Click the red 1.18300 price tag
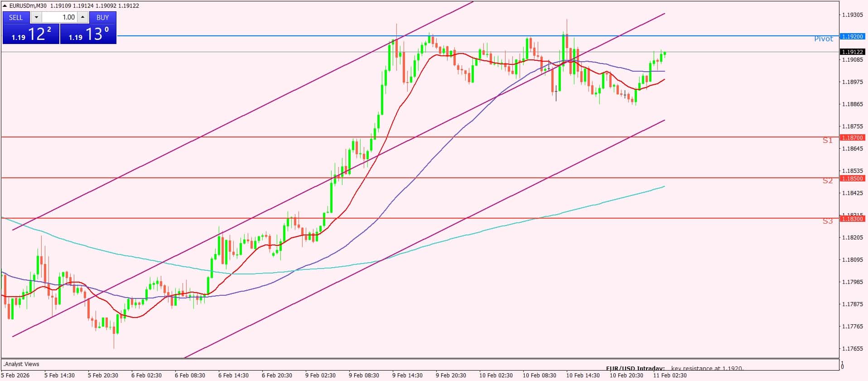Image resolution: width=868 pixels, height=381 pixels. (x=852, y=219)
